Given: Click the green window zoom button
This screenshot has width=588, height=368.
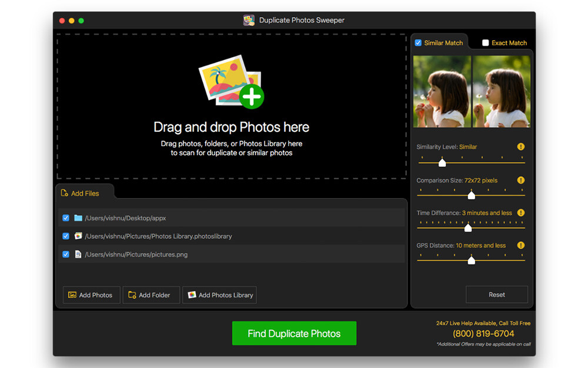Looking at the screenshot, I should 81,21.
